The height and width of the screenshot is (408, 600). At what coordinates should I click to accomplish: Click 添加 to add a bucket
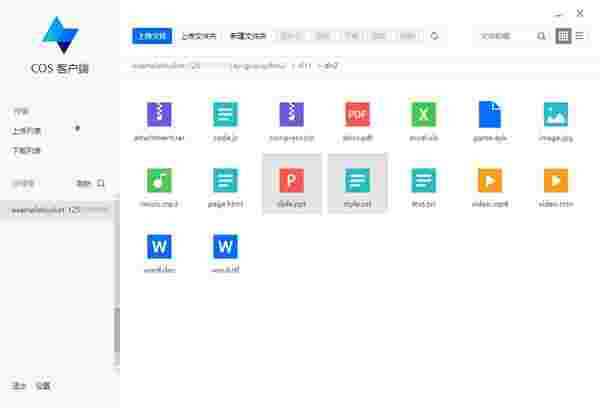[83, 183]
